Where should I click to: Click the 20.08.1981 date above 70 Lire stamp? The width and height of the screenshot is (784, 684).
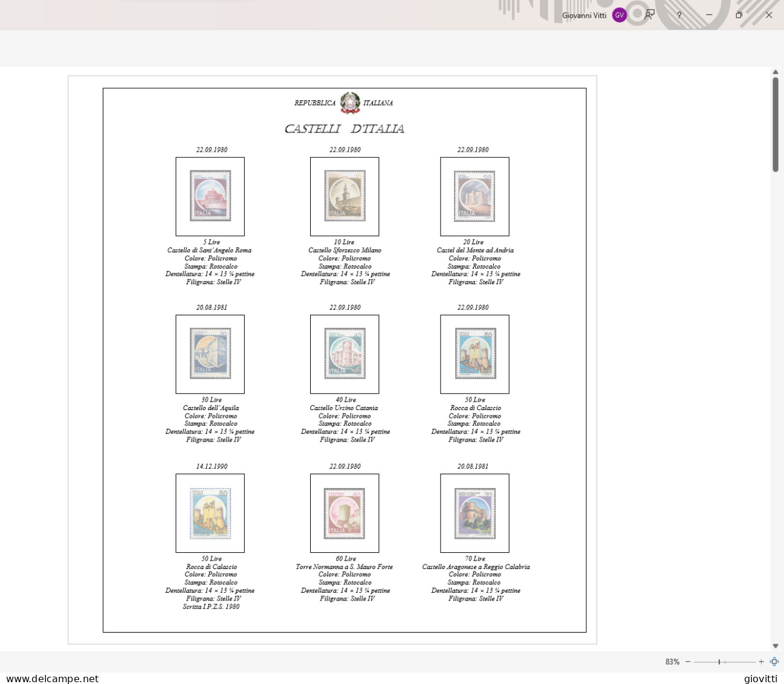(473, 466)
